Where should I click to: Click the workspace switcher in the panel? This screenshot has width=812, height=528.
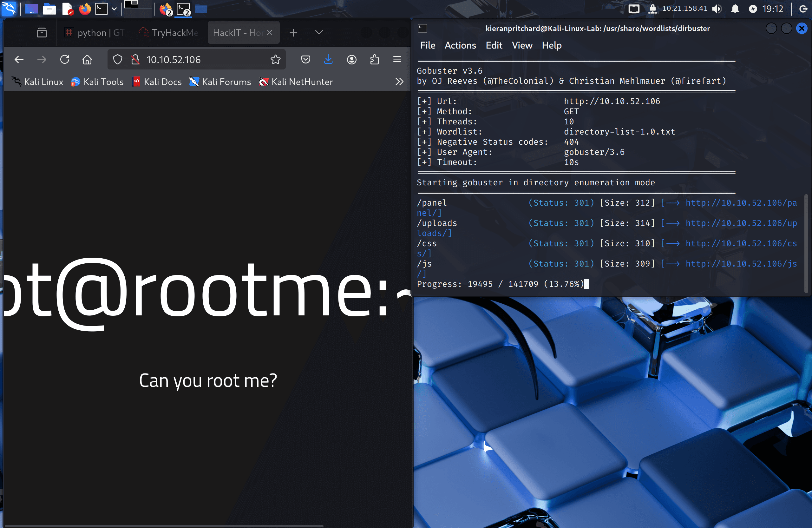point(137,9)
